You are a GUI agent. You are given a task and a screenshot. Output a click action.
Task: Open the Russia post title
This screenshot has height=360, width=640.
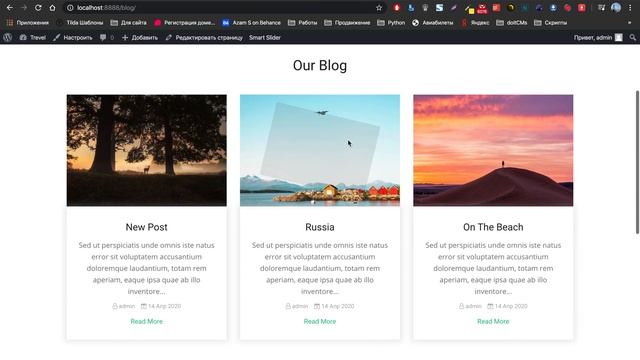click(320, 227)
